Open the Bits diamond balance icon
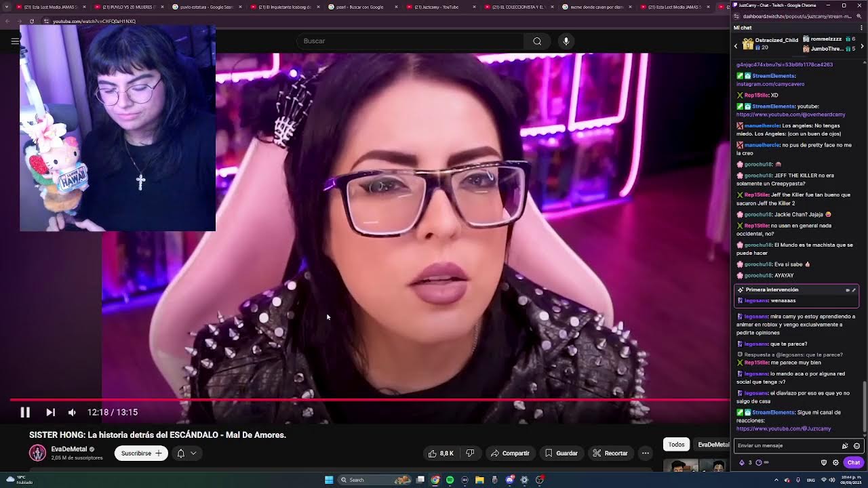 click(x=742, y=463)
